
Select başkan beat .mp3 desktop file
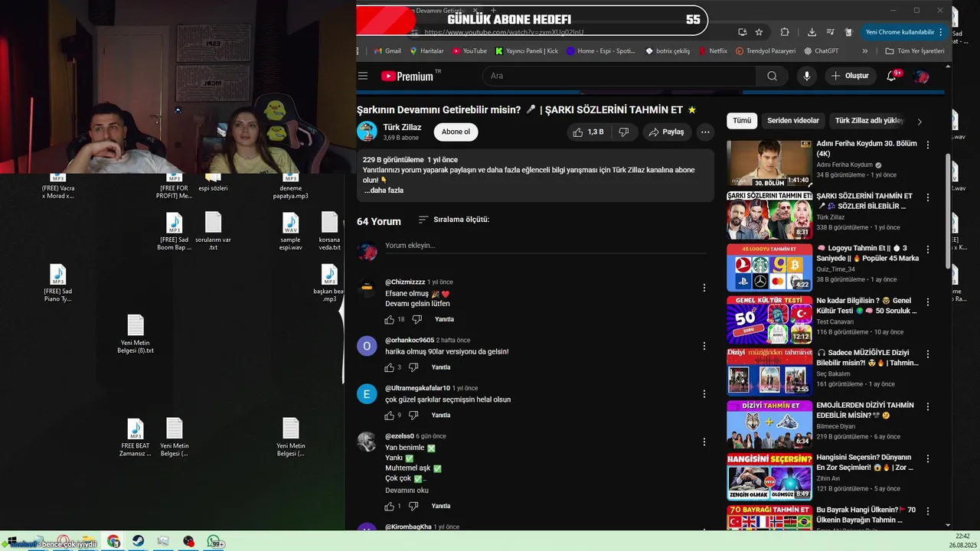(329, 283)
